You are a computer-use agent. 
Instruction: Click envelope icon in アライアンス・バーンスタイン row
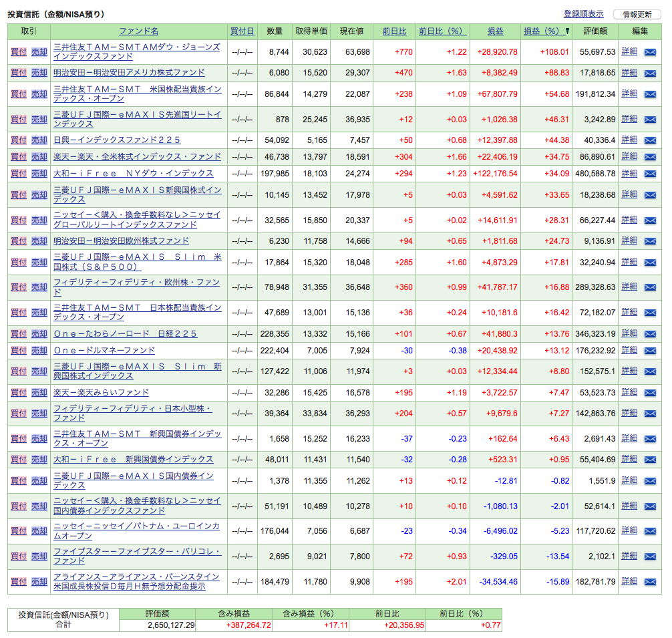point(650,582)
